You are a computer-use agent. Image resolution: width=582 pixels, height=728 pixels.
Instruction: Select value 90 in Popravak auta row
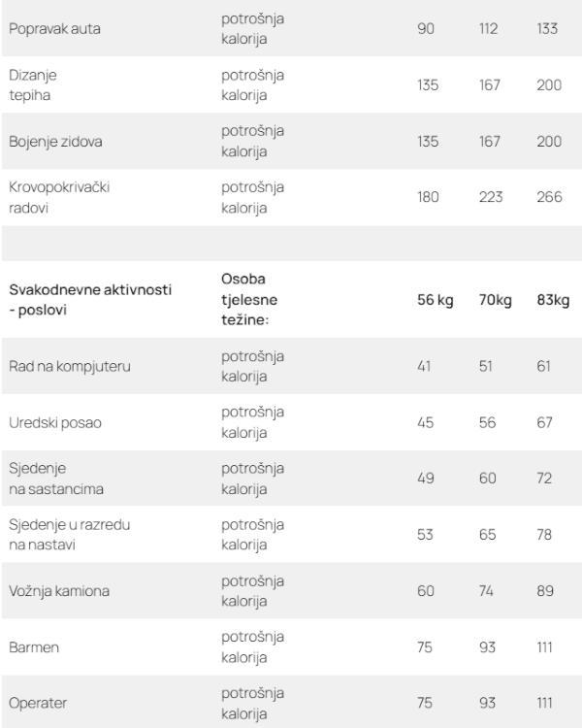tap(427, 28)
